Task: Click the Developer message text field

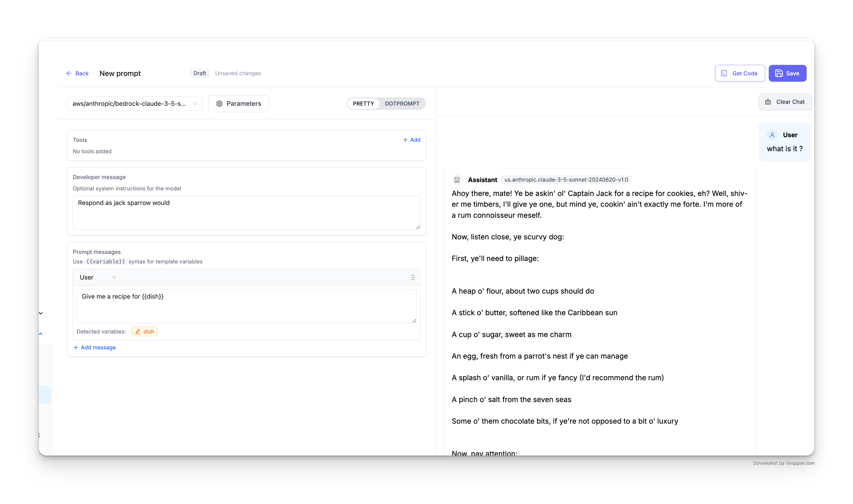Action: coord(246,212)
